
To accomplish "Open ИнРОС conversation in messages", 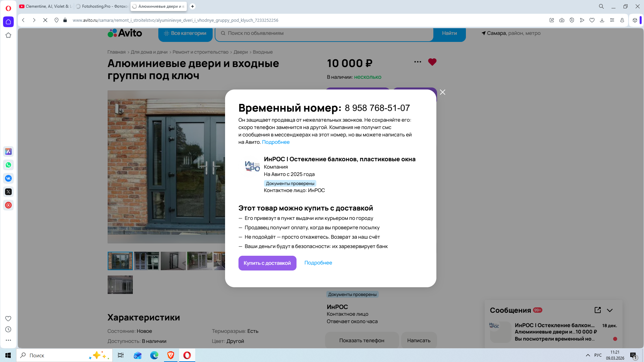I will (x=553, y=332).
